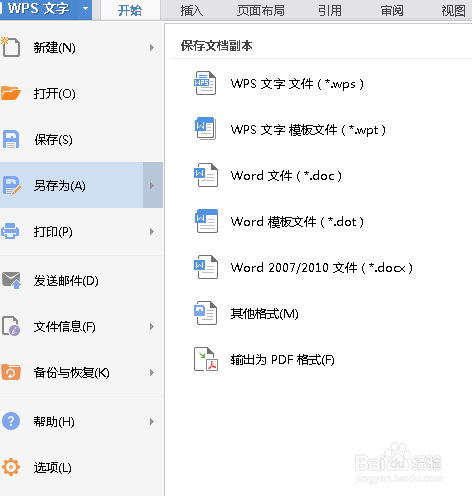Viewport: 472px width, 496px height.
Task: Click the WPS file format icon
Action: 205,83
